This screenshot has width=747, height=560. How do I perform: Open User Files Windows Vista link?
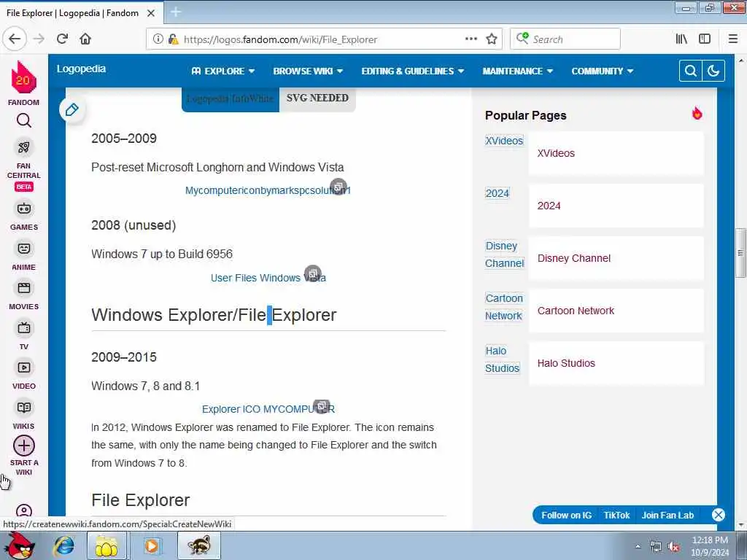268,278
